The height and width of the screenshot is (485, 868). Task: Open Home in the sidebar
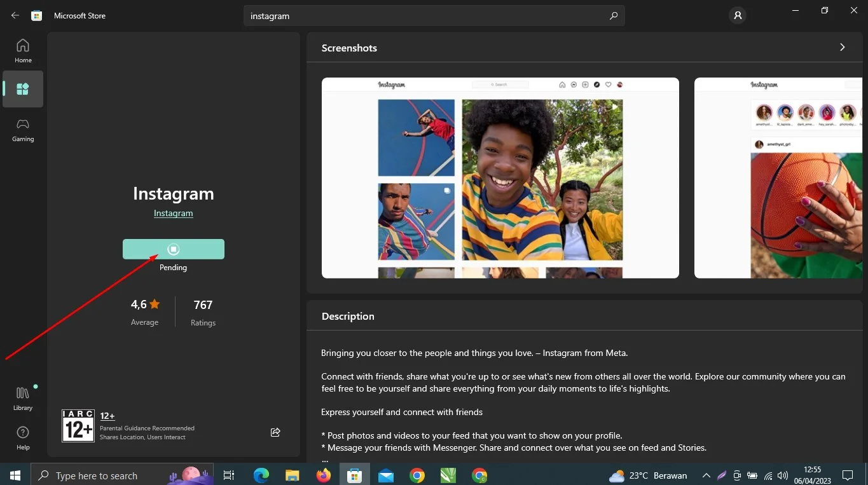[23, 51]
